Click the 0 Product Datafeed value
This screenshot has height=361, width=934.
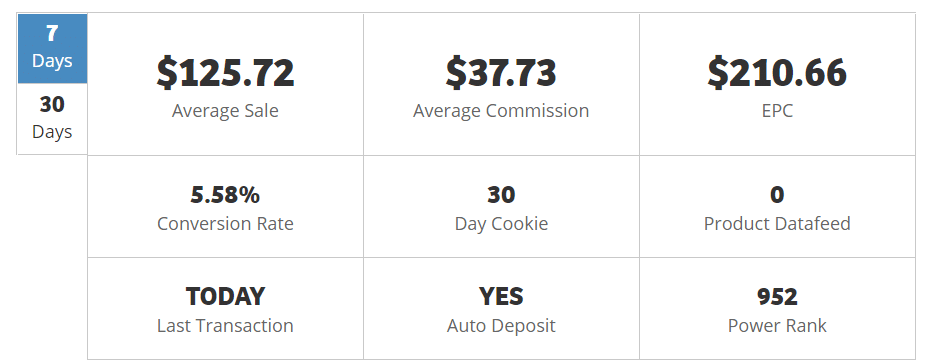(777, 195)
